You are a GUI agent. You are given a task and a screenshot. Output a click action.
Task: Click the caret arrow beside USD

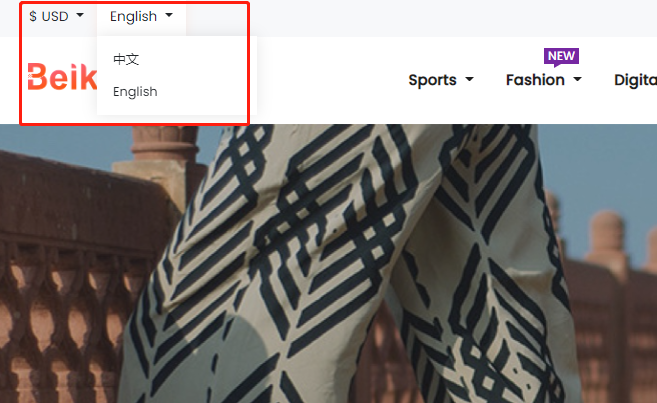80,16
